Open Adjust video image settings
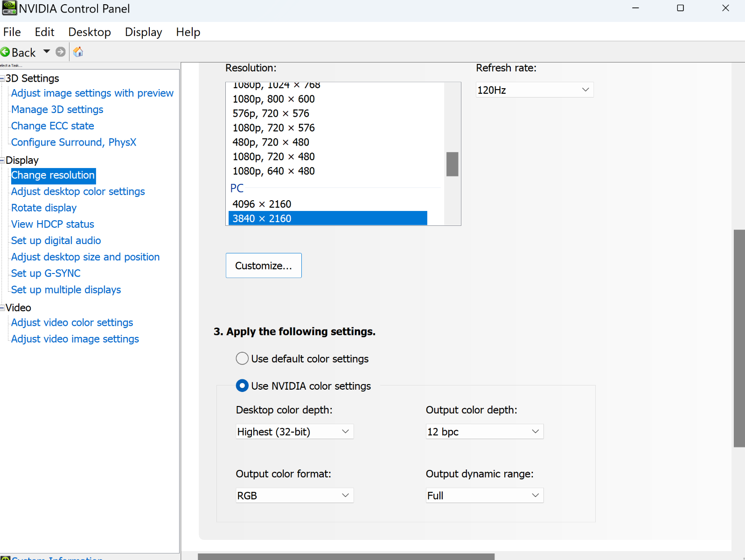Viewport: 745px width, 560px height. (75, 339)
